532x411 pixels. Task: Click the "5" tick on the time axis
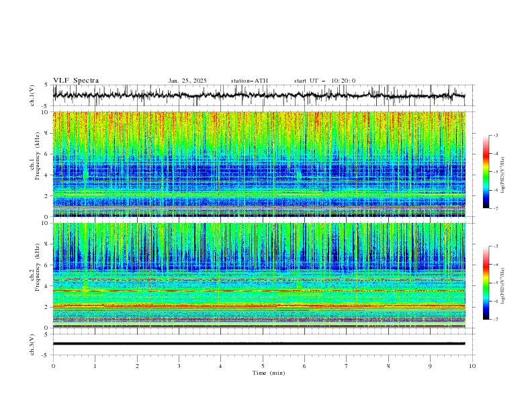[x=263, y=366]
